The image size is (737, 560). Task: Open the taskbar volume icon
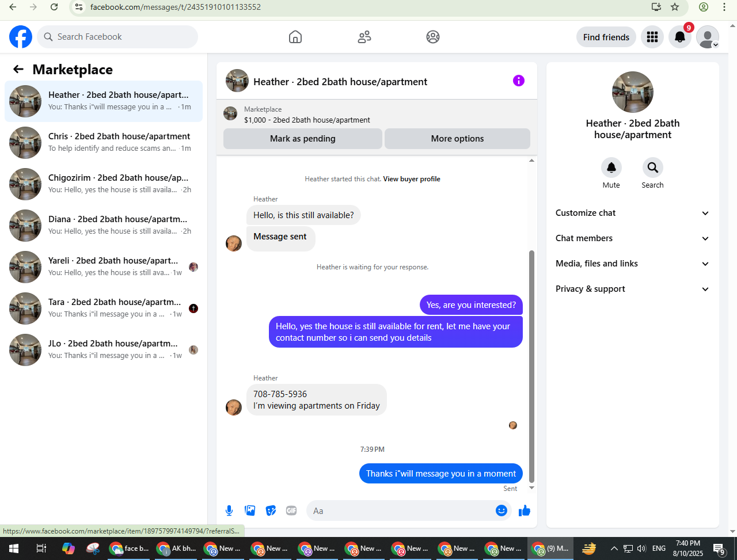[642, 548]
